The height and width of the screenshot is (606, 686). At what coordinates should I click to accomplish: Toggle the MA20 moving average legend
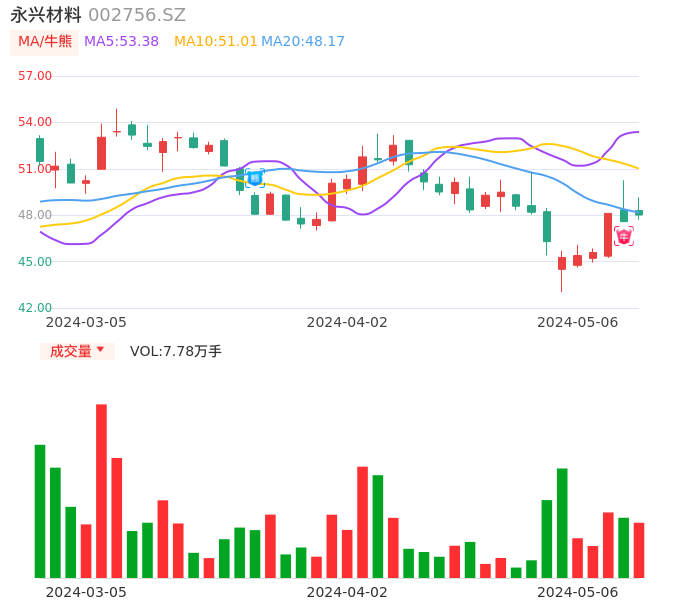[x=303, y=42]
